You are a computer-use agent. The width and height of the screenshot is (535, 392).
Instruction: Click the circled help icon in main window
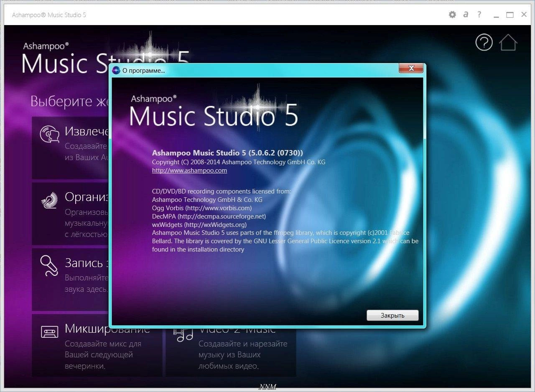[x=484, y=42]
